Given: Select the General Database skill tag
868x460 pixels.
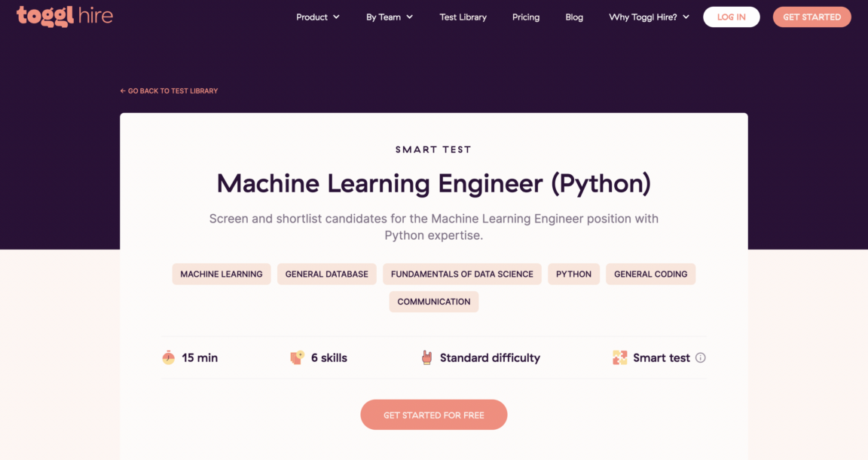Looking at the screenshot, I should 327,274.
